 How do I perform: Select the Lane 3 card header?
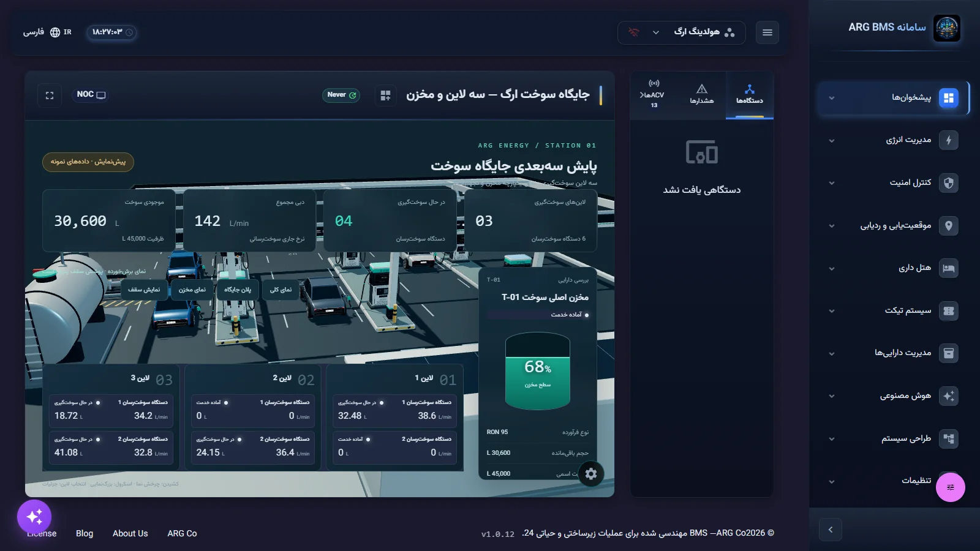(111, 380)
